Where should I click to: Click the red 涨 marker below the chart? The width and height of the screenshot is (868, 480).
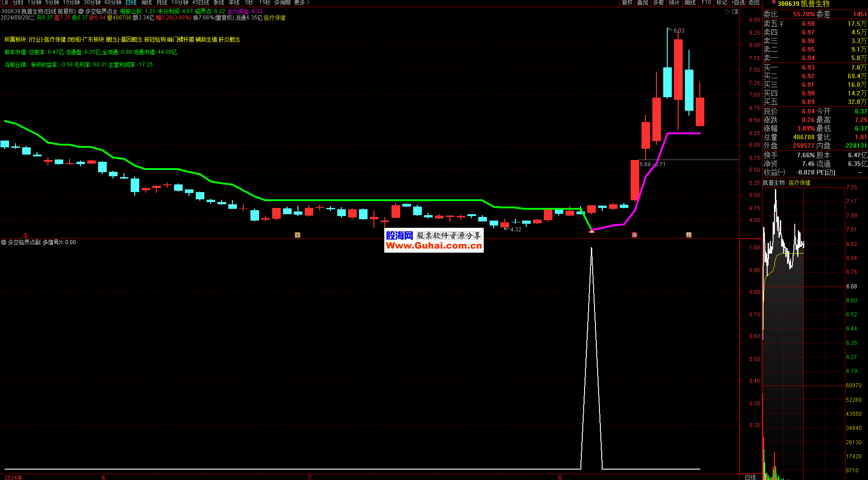coord(634,235)
